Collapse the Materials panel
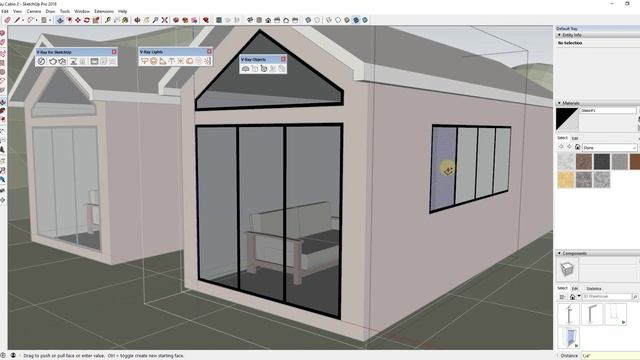 559,103
